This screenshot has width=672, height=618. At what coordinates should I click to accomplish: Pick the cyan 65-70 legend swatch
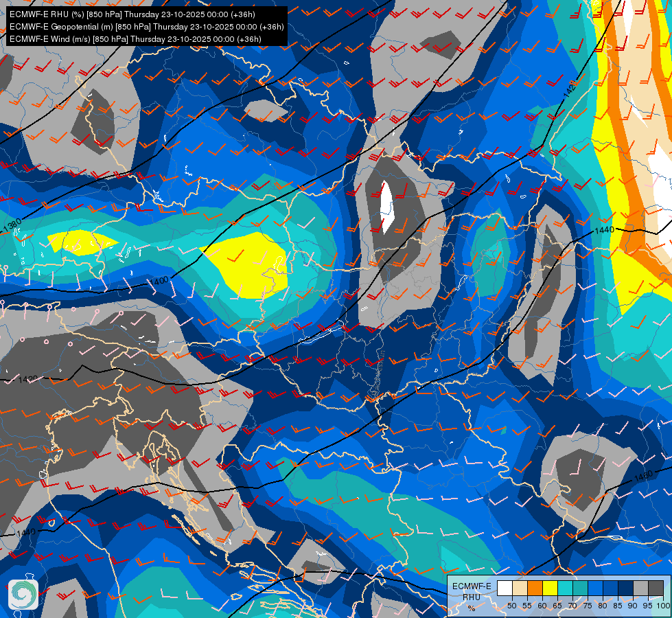566,588
